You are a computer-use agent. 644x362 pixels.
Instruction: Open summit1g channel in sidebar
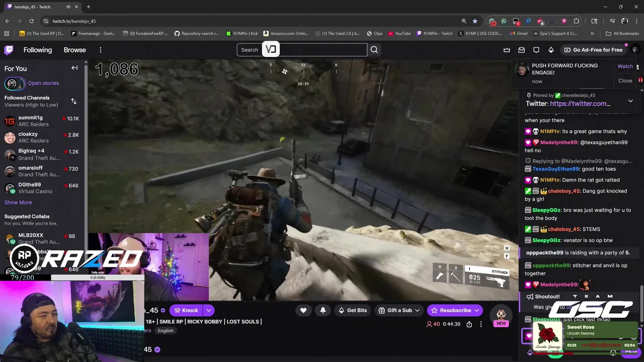coord(42,121)
